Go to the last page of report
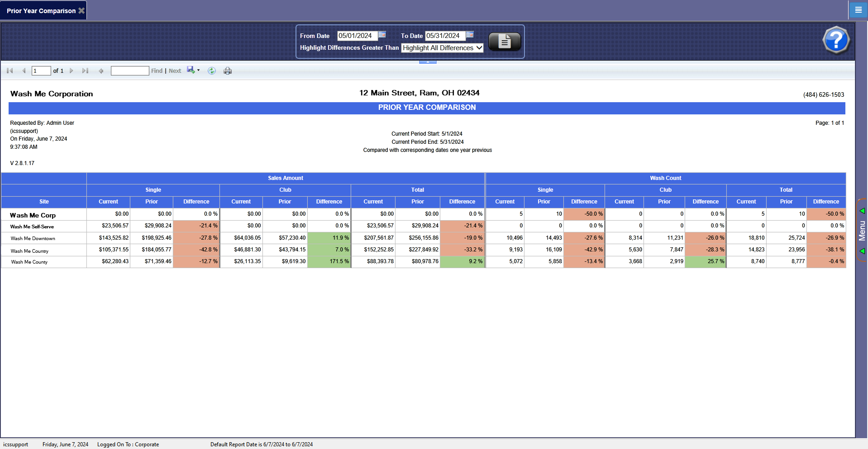 (x=85, y=71)
